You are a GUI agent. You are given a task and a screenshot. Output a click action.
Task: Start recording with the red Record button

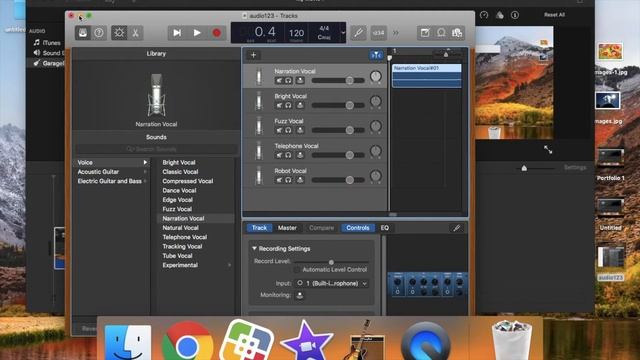(216, 33)
